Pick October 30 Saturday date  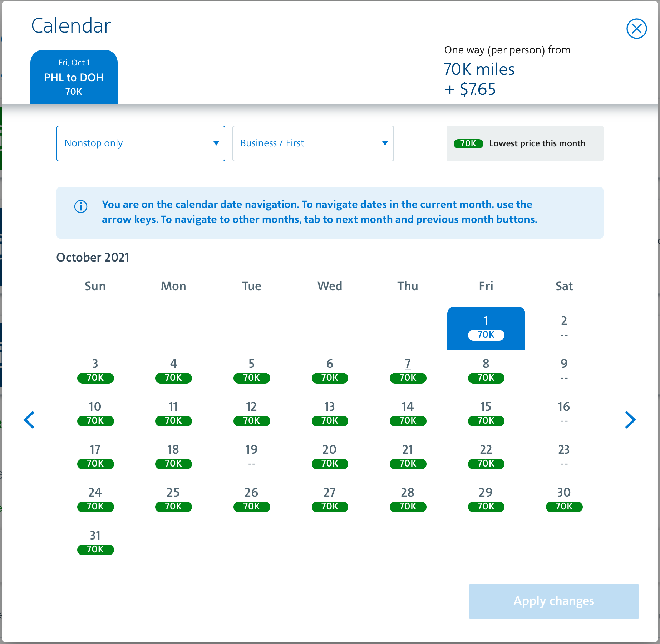(x=564, y=500)
